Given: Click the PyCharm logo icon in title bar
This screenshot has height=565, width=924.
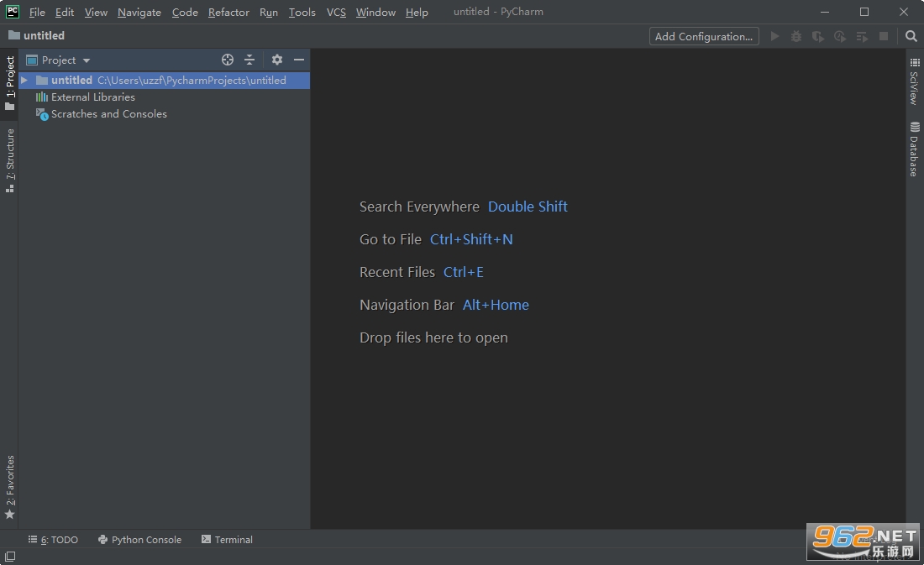Looking at the screenshot, I should pyautogui.click(x=13, y=12).
